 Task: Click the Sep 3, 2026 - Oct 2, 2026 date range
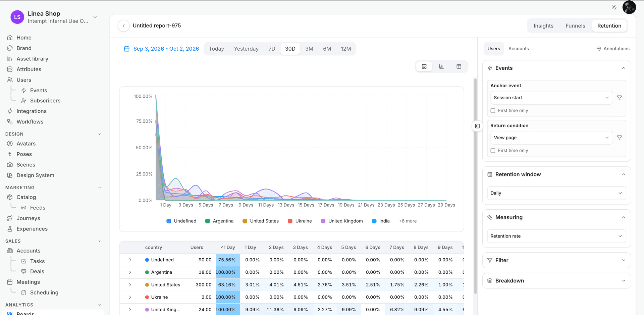[x=166, y=49]
